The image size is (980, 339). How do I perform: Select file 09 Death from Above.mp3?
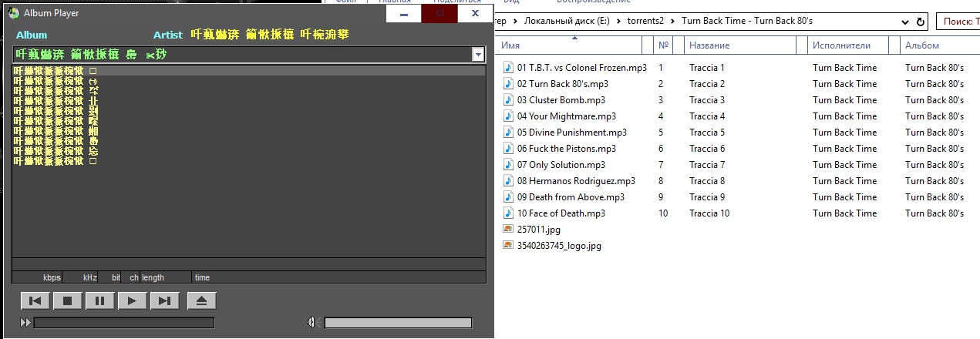571,197
